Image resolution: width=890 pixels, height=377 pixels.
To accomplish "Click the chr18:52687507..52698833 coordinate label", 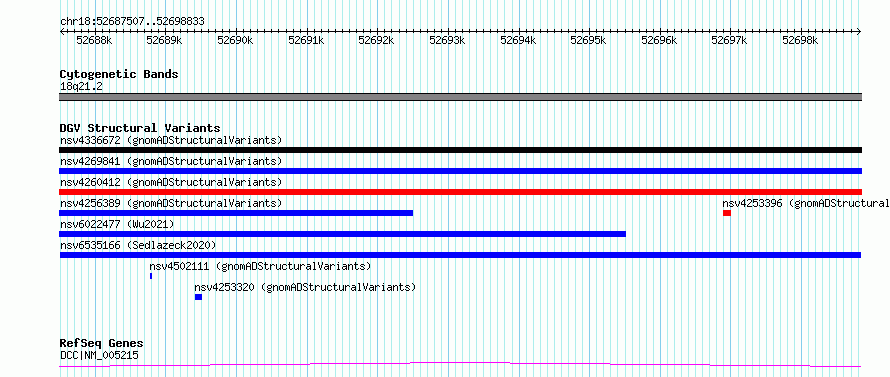I will (x=133, y=22).
